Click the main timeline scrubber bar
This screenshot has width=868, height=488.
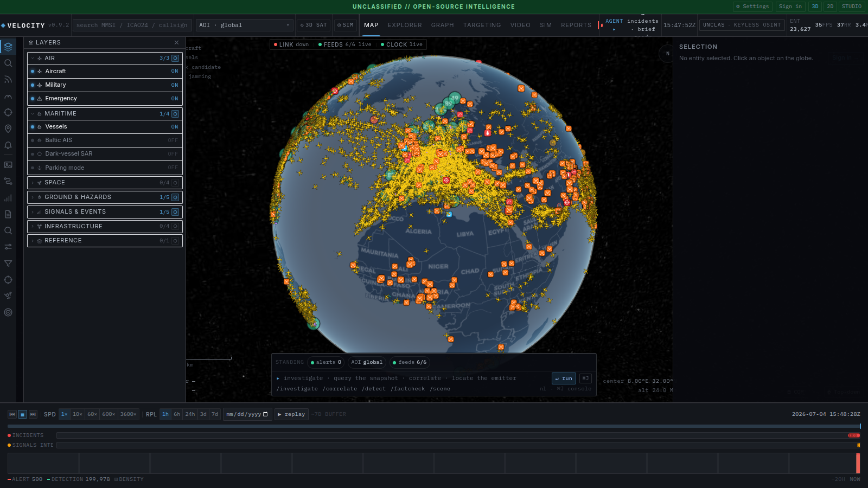(434, 426)
